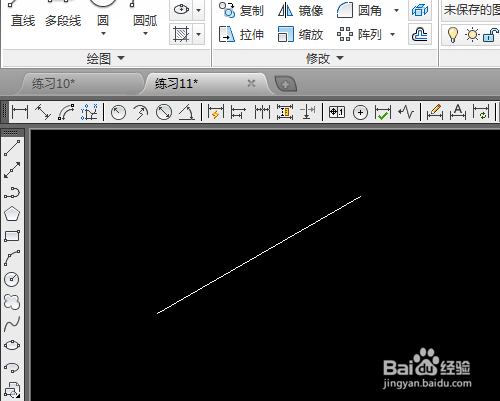The image size is (500, 401).
Task: Open the 未保存的图 layer state combo box
Action: tap(471, 10)
